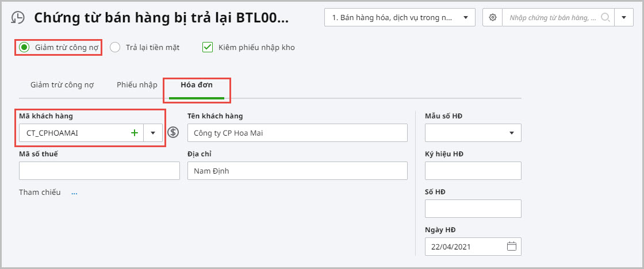This screenshot has width=644, height=269.
Task: Click the Địa chỉ field containing Nam Định
Action: (297, 171)
